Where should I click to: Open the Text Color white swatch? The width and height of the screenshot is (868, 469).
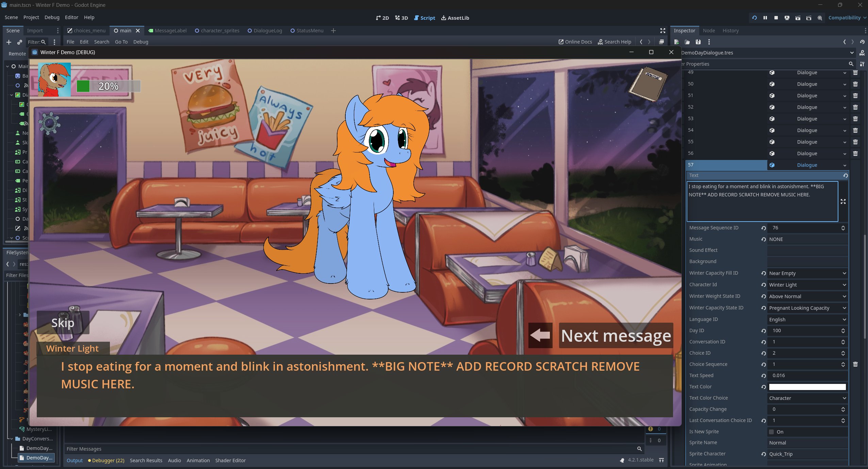[x=807, y=387]
